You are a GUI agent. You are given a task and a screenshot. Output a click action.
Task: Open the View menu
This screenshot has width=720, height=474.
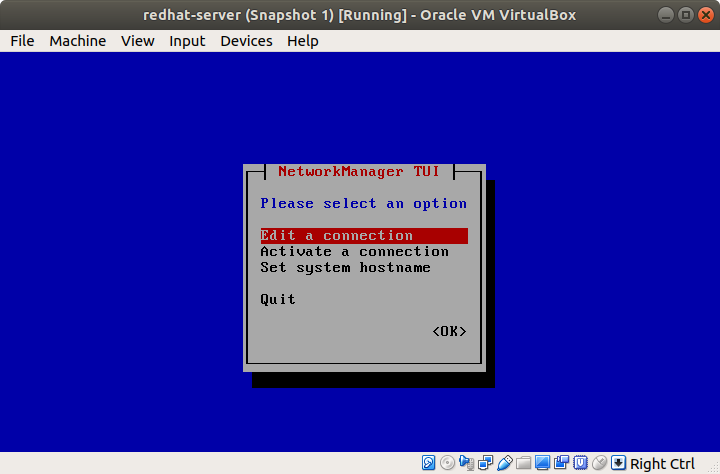point(138,41)
